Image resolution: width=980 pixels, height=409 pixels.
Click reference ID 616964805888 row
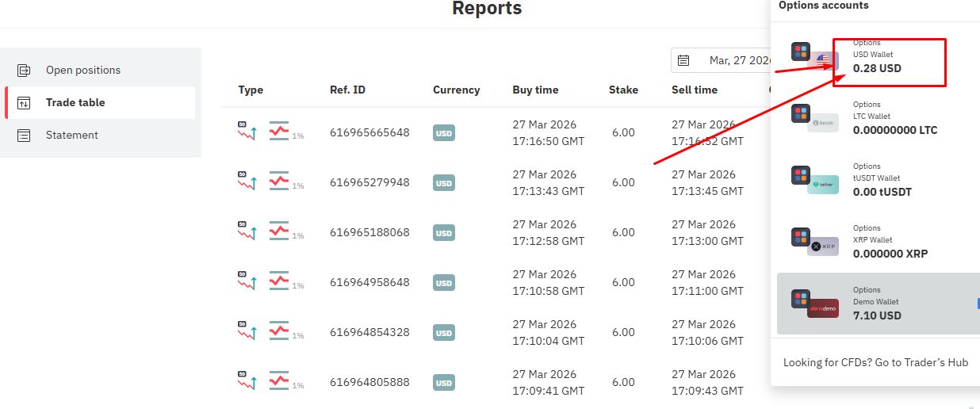pyautogui.click(x=369, y=382)
